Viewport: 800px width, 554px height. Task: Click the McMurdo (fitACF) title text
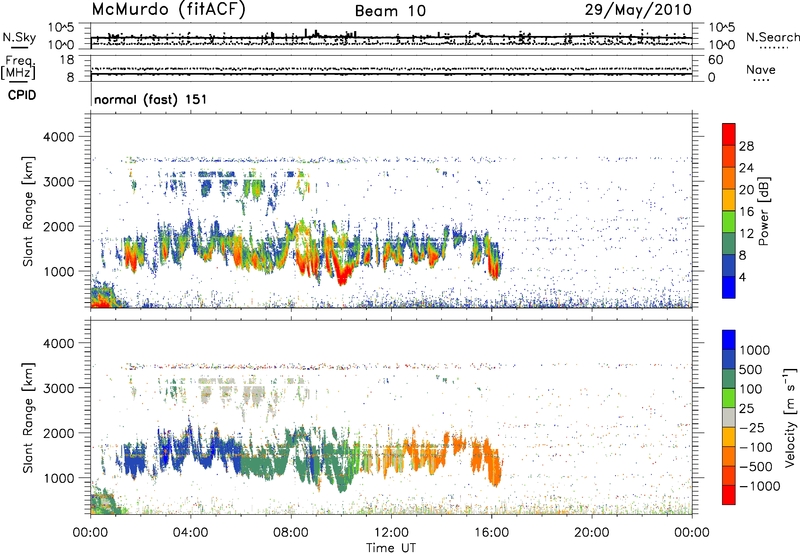168,10
